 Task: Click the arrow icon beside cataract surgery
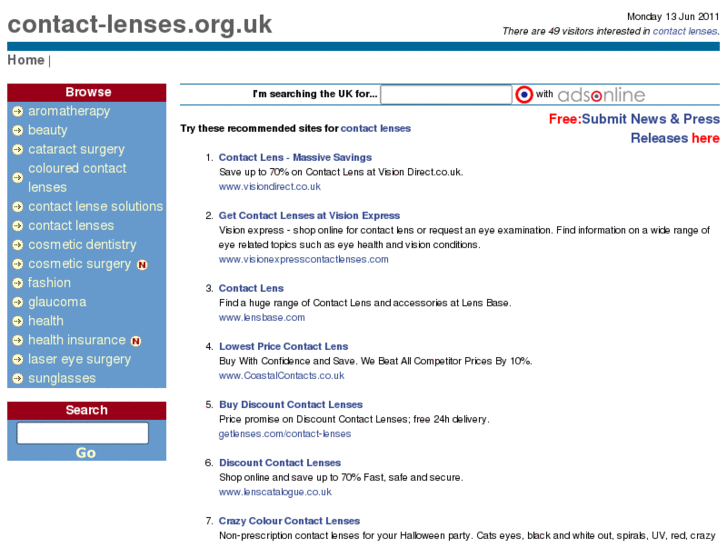[x=18, y=149]
